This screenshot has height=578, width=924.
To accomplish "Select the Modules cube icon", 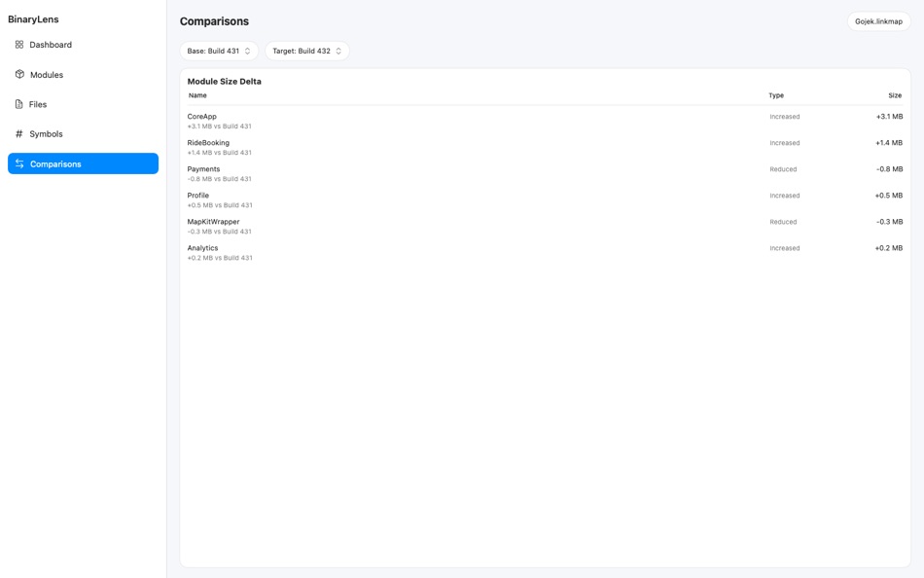I will tap(18, 74).
